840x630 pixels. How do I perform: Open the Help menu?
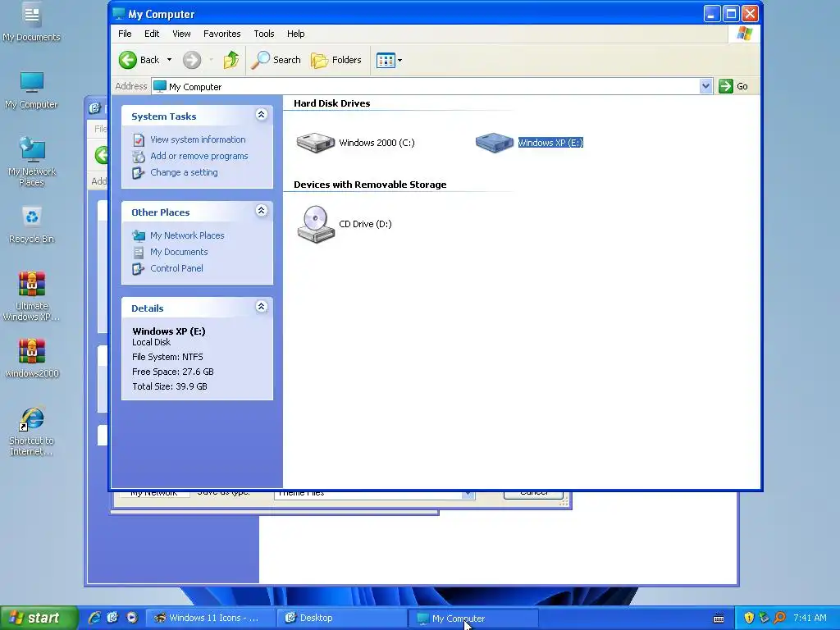295,34
